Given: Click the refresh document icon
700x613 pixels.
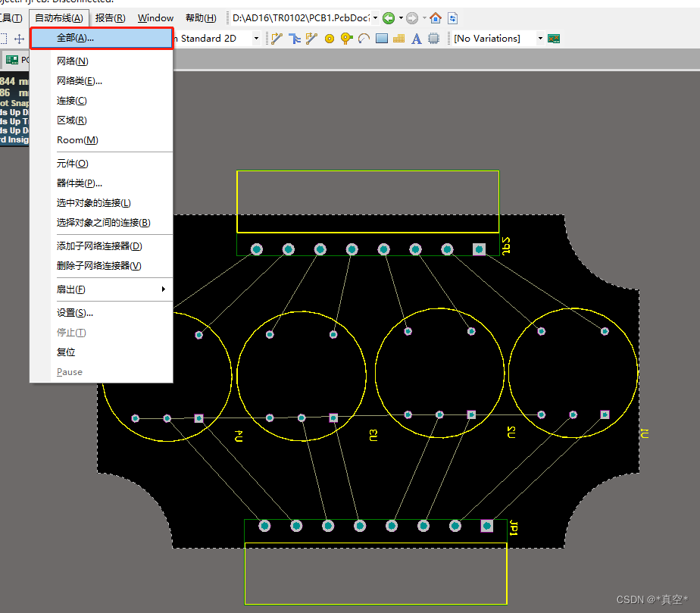Looking at the screenshot, I should click(x=453, y=18).
